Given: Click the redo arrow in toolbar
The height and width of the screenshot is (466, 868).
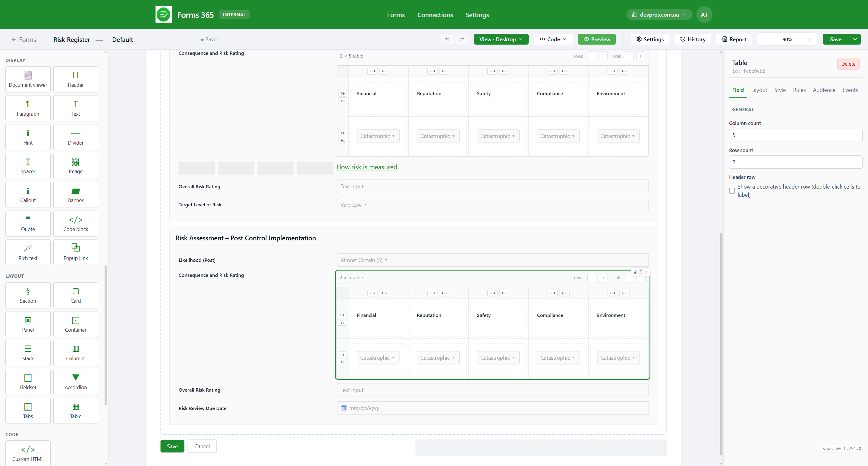Looking at the screenshot, I should click(x=462, y=39).
